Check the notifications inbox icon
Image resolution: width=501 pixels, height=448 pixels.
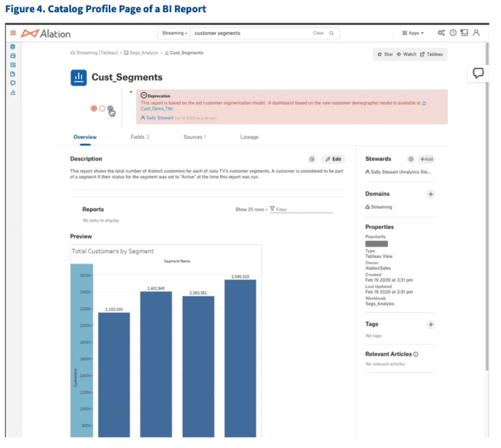(x=465, y=33)
